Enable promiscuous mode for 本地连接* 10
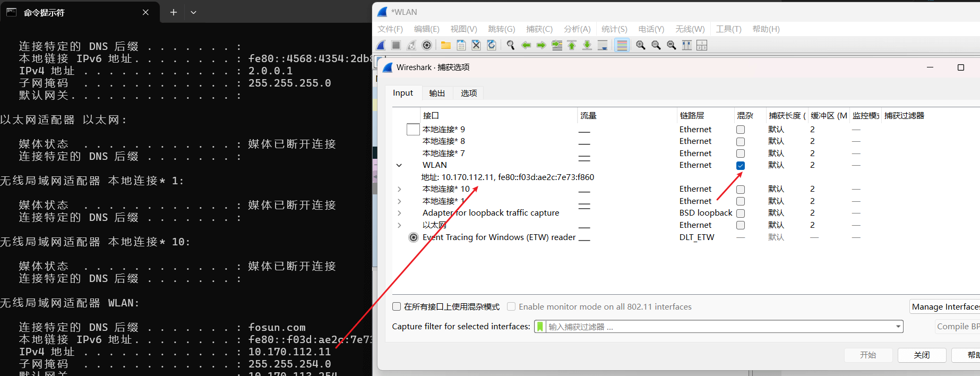Viewport: 980px width, 376px height. coord(741,190)
